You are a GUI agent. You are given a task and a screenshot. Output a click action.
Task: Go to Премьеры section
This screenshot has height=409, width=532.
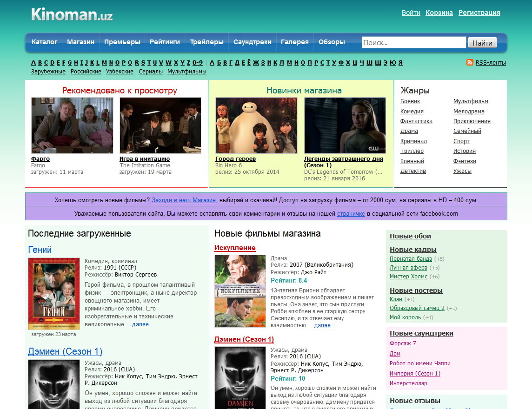coord(122,42)
